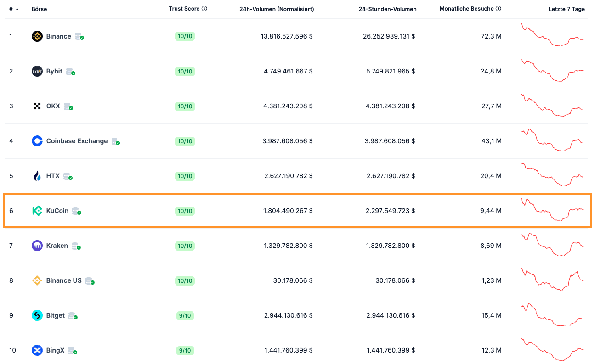The width and height of the screenshot is (595, 364).
Task: Sort by 24h-Volumen (Normalisiert) header
Action: click(x=277, y=9)
